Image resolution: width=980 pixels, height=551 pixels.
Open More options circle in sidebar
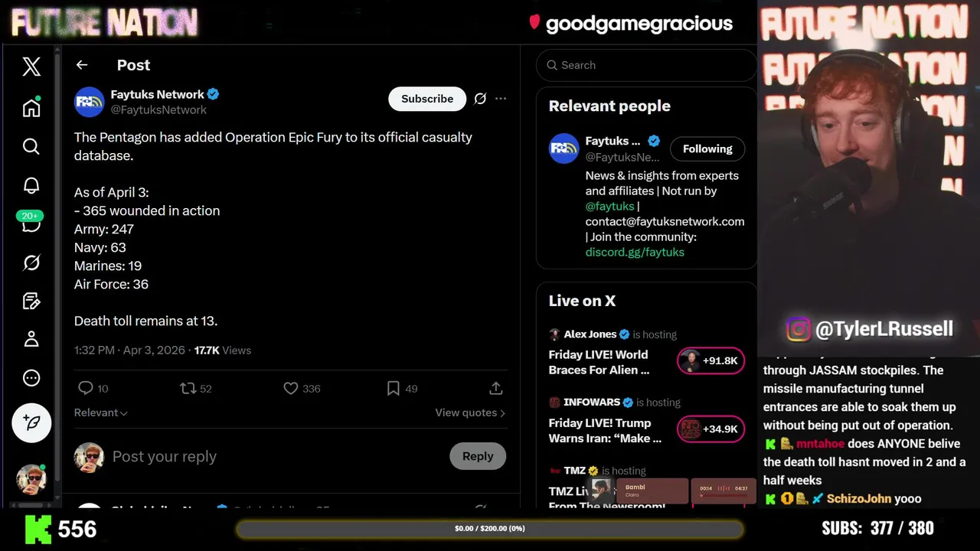[31, 378]
